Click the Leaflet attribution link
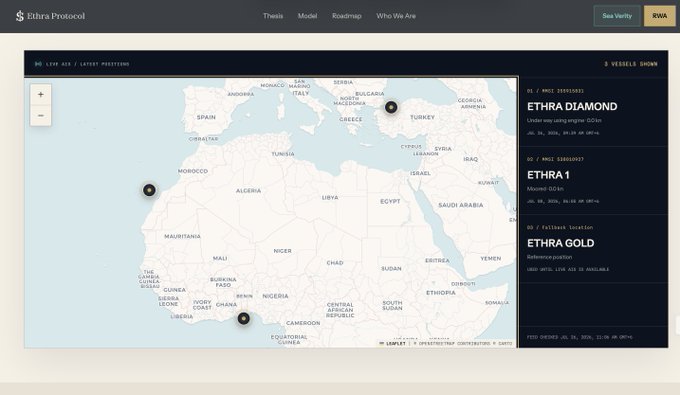The width and height of the screenshot is (680, 395). click(392, 343)
